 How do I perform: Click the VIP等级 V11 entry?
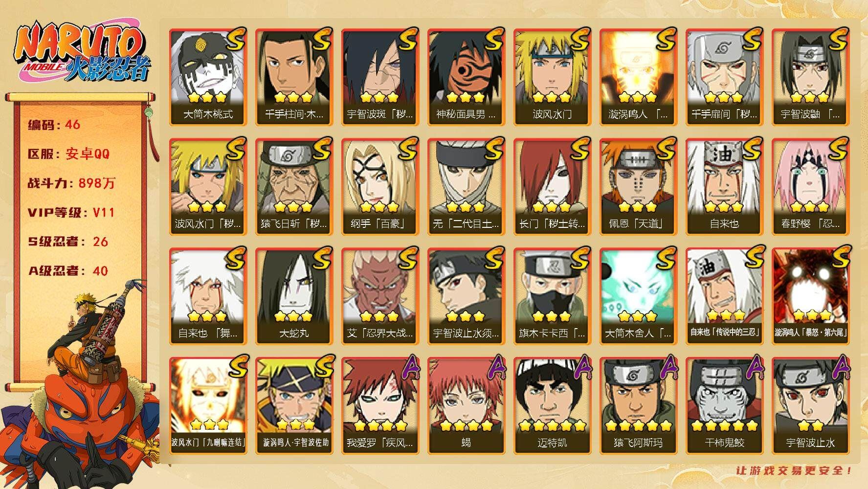click(71, 212)
